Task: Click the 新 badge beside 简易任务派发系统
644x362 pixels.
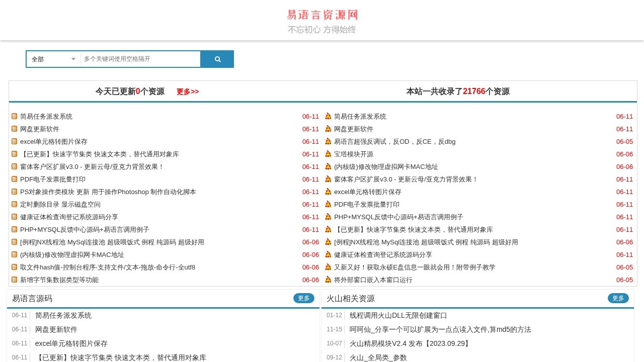Action: [14, 116]
